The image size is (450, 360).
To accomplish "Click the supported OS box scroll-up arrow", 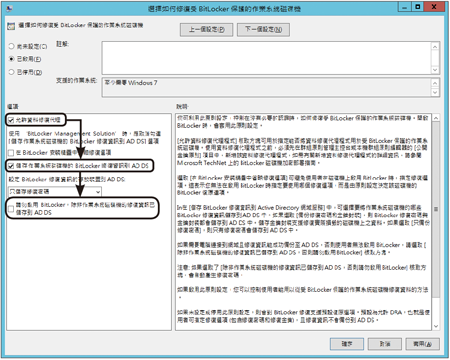I will click(435, 83).
